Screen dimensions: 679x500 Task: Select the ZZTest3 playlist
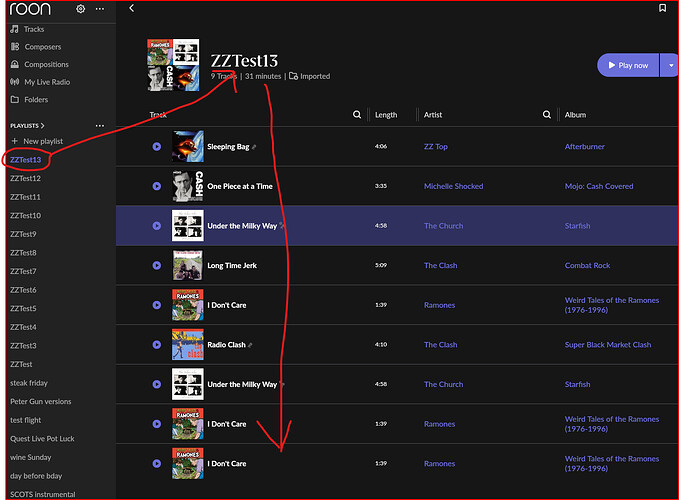click(23, 346)
